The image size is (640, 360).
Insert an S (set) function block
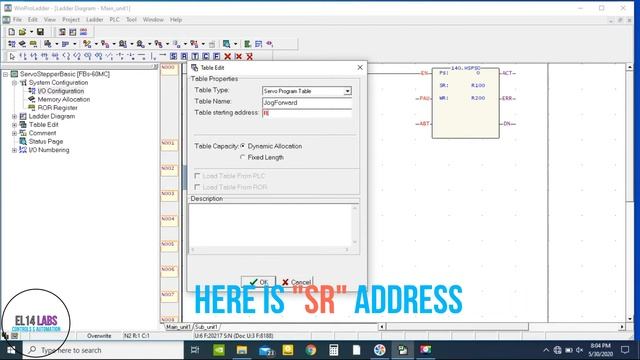[173, 56]
